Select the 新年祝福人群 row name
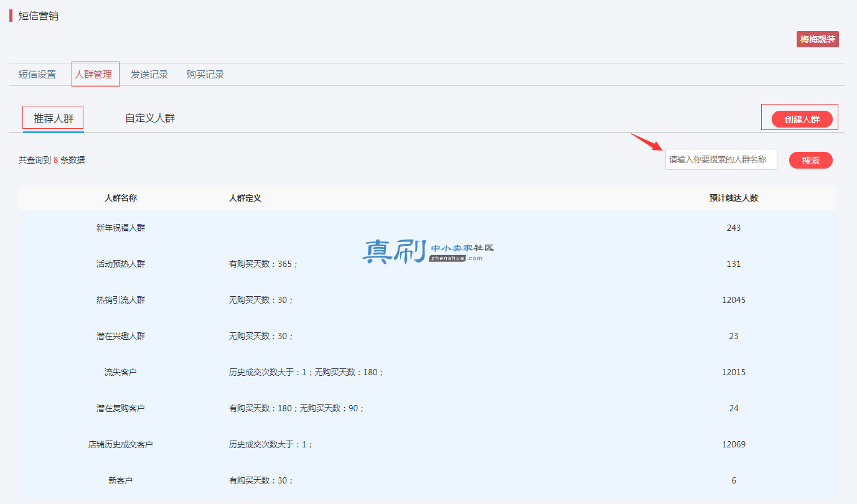Image resolution: width=857 pixels, height=504 pixels. [x=121, y=228]
